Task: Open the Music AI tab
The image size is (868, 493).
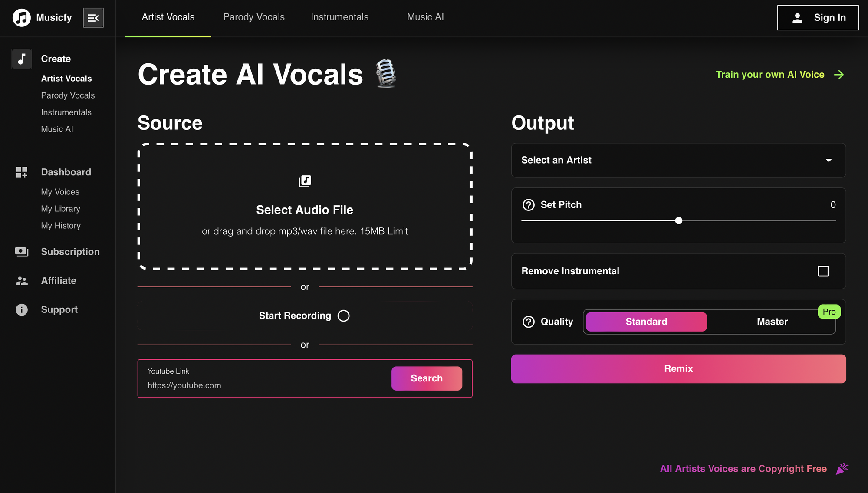Action: (x=425, y=17)
